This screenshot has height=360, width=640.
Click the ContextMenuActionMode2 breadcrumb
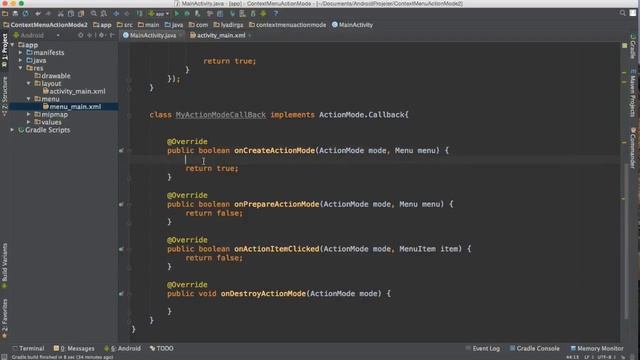[x=45, y=25]
